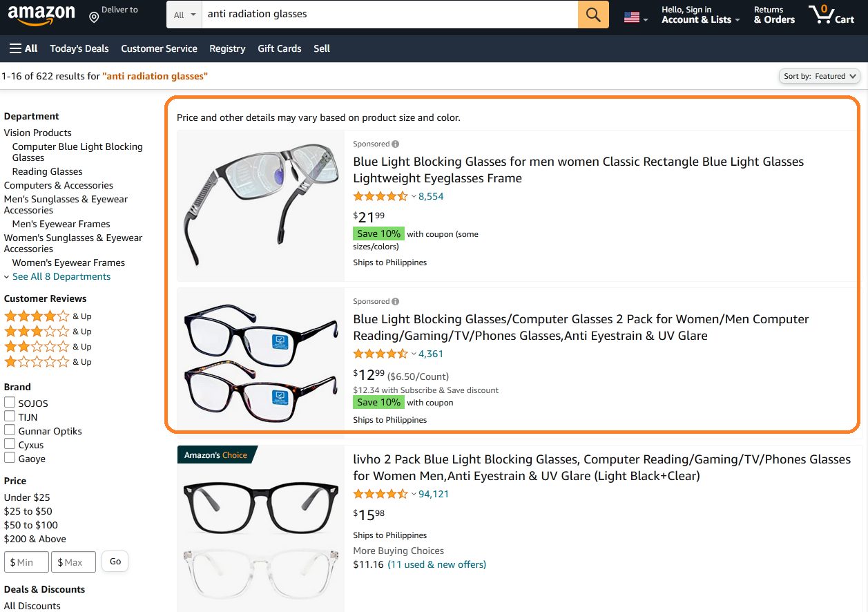Open the Sort by Featured dropdown
Image resolution: width=868 pixels, height=612 pixels.
click(819, 76)
